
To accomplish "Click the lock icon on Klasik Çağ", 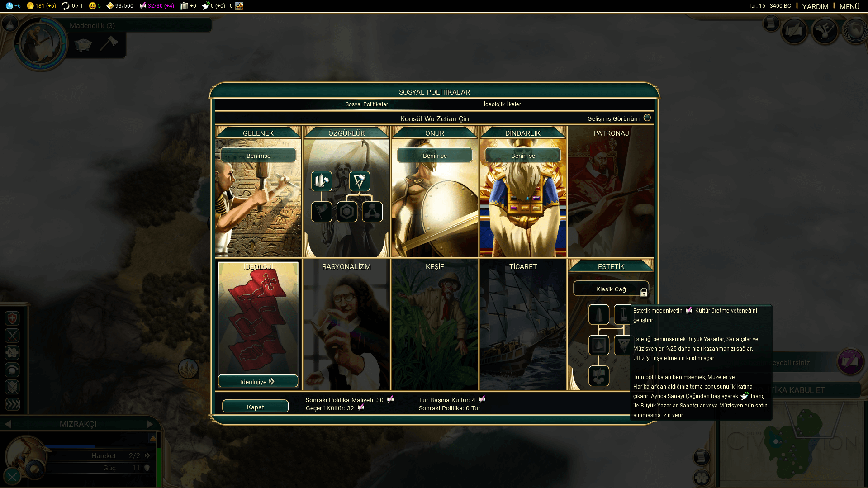I will pyautogui.click(x=644, y=293).
